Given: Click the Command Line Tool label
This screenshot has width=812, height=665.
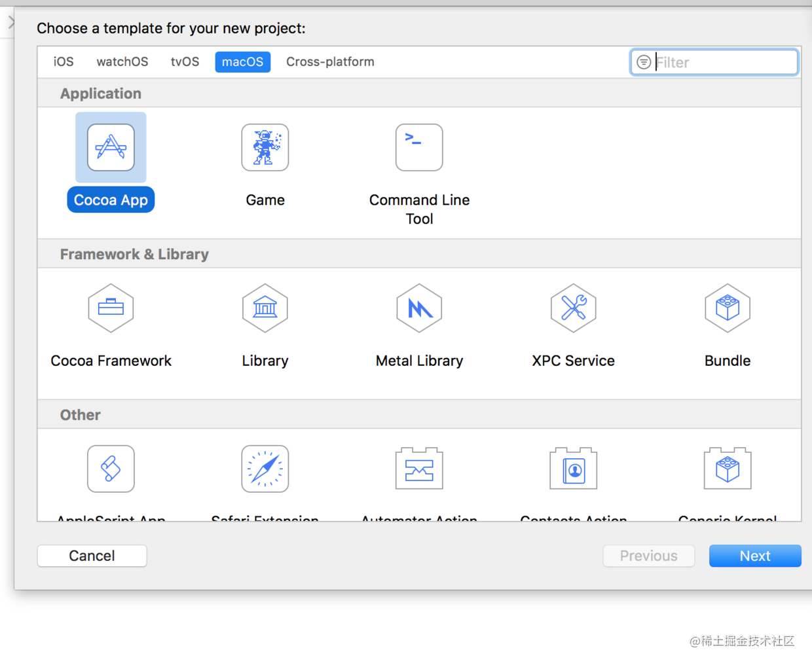Looking at the screenshot, I should point(419,209).
